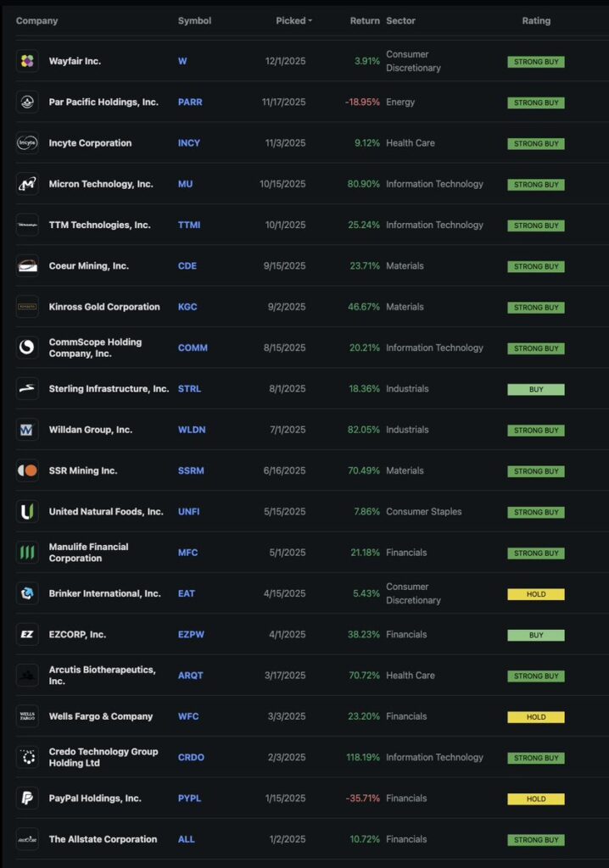This screenshot has width=609, height=868.
Task: Click the United Natural Foods logo icon
Action: [x=27, y=512]
